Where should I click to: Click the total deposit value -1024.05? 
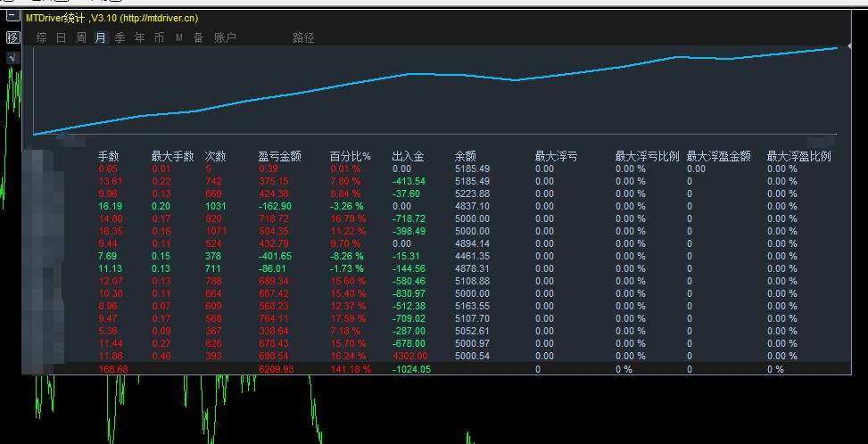point(411,369)
